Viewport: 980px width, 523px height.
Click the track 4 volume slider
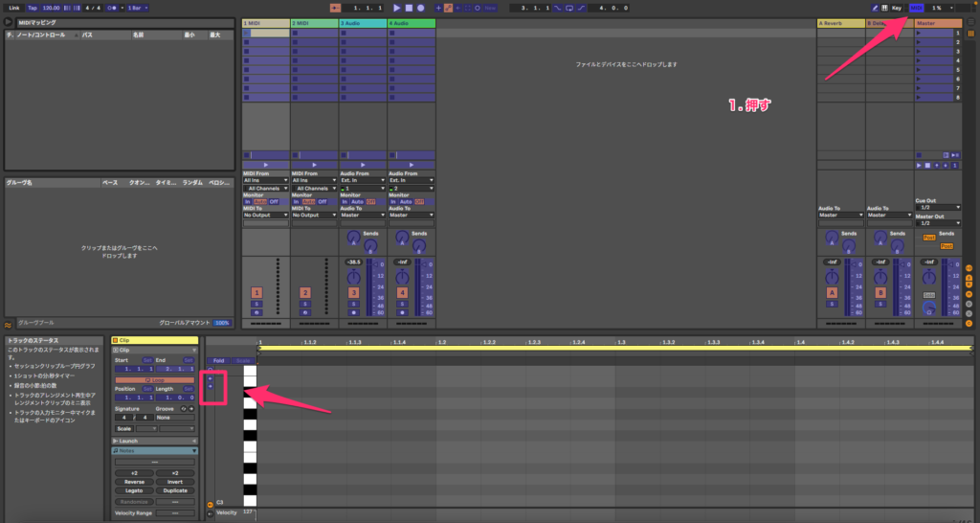pyautogui.click(x=419, y=287)
